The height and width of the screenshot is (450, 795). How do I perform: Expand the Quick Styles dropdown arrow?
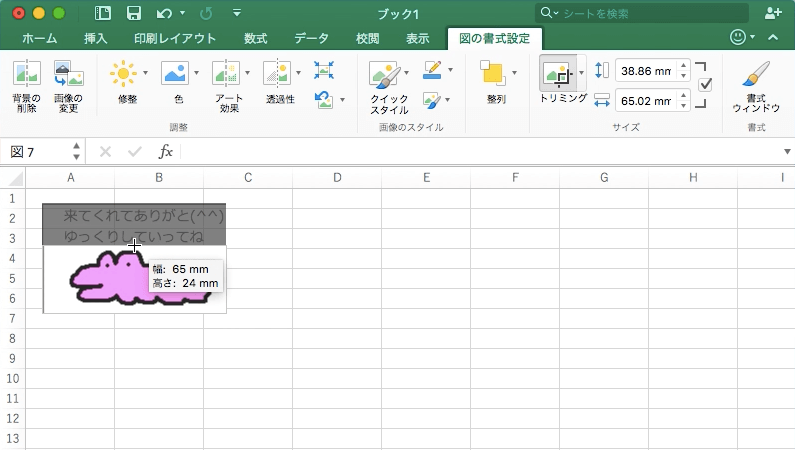pos(407,73)
